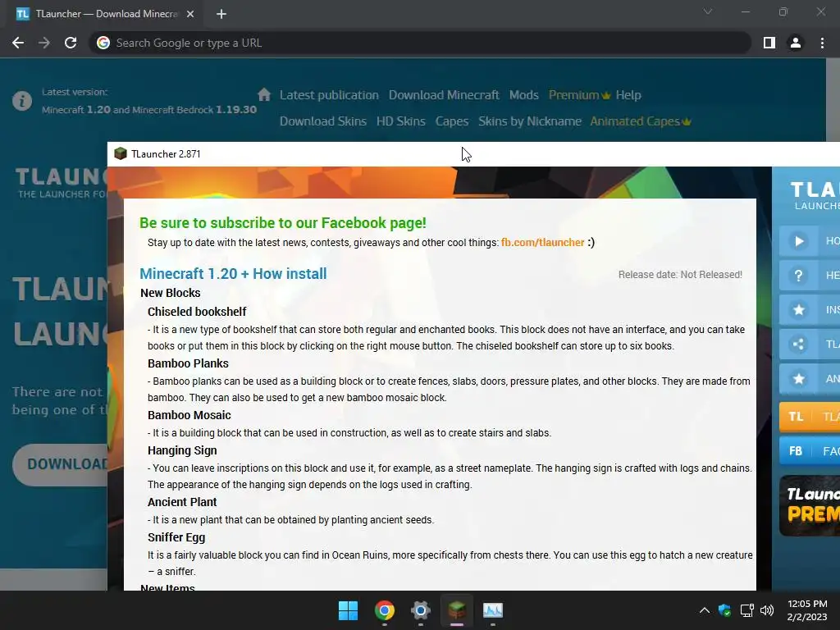Select the Hanging Sign heading text
840x630 pixels.
point(182,450)
